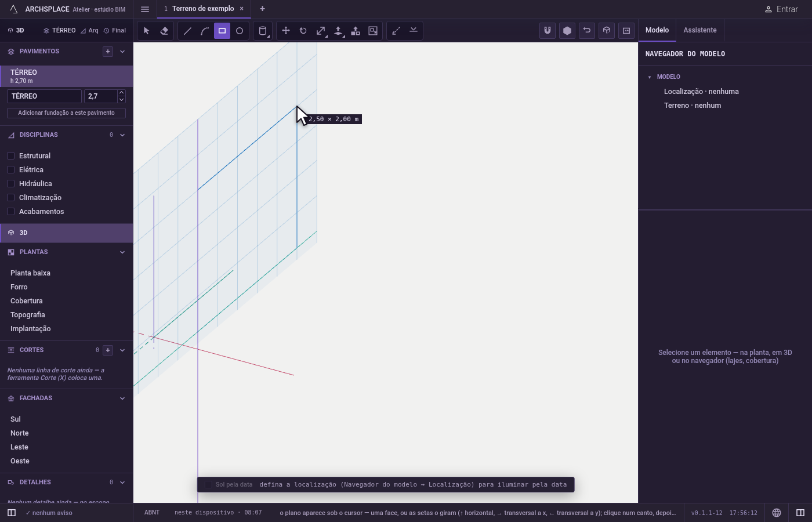
Task: Click the Entrar sign-in button
Action: point(781,9)
